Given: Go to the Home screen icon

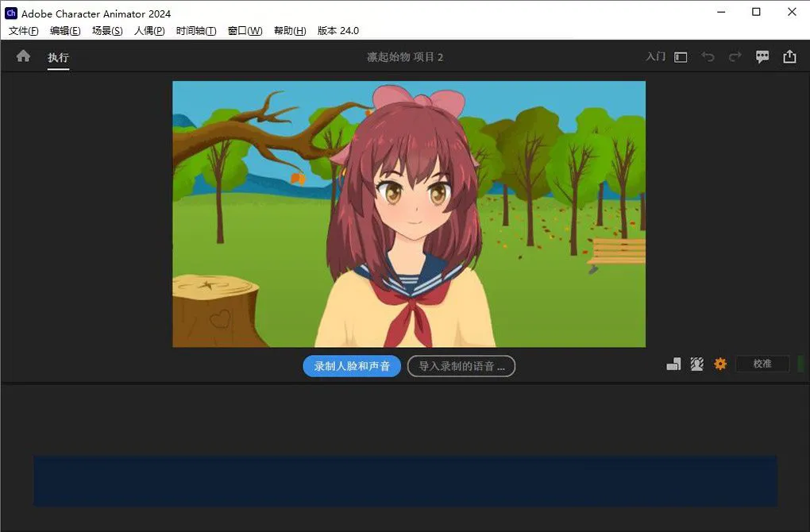Looking at the screenshot, I should [x=23, y=56].
